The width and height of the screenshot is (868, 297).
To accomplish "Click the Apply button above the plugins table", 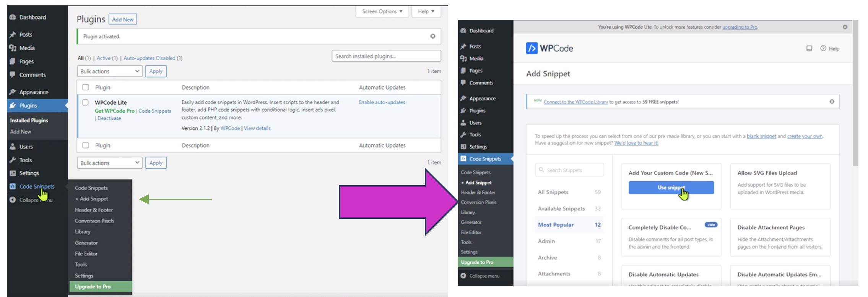I will coord(156,71).
